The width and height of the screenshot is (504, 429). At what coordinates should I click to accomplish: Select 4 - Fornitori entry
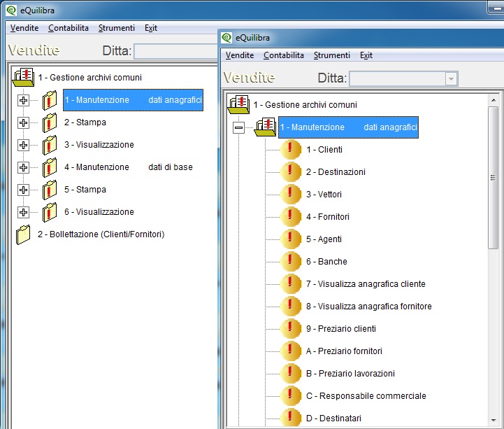(x=328, y=217)
